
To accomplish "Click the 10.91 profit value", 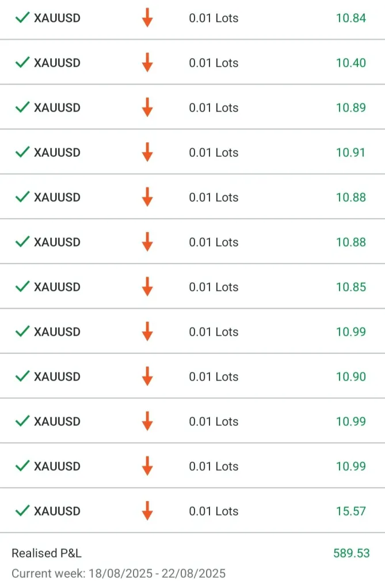I will coord(350,152).
